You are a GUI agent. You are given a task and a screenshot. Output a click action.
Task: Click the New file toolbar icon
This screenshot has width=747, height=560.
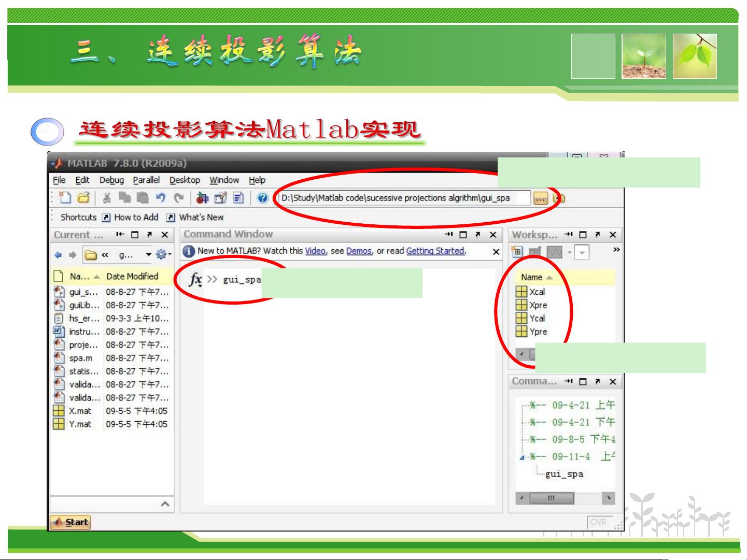click(x=65, y=198)
